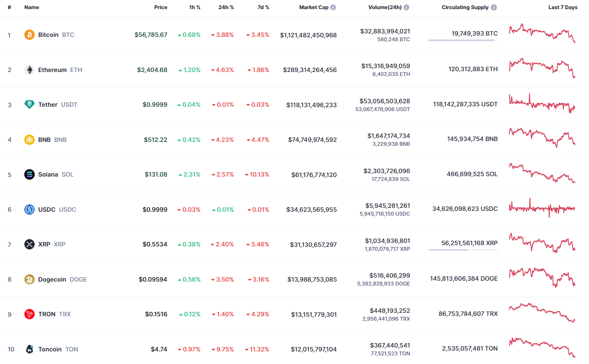Click Bitcoin's circulating supply progress bar
Screen dimensions: 589x364
pos(462,40)
